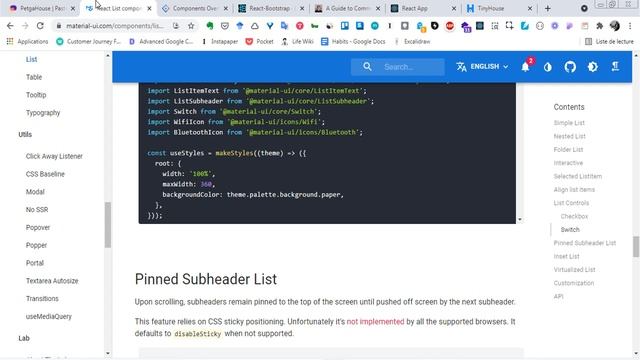Go to Tooltip in the sidebar
The width and height of the screenshot is (640, 360).
click(36, 95)
